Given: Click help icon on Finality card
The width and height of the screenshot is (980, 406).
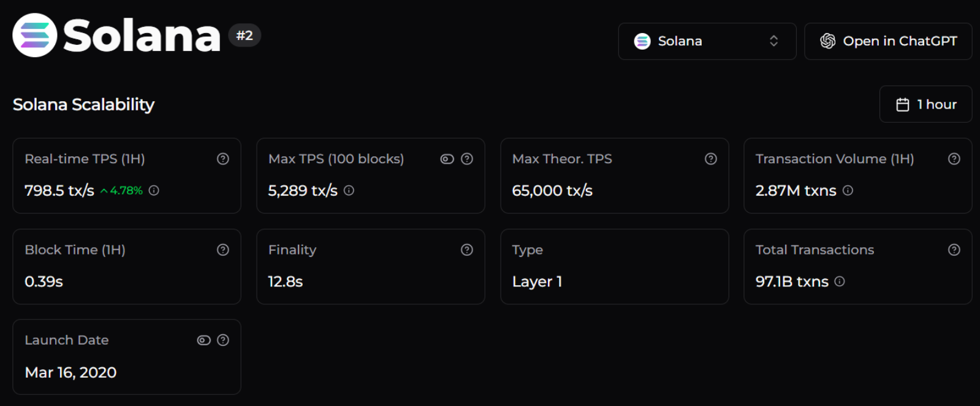Looking at the screenshot, I should click(x=467, y=250).
